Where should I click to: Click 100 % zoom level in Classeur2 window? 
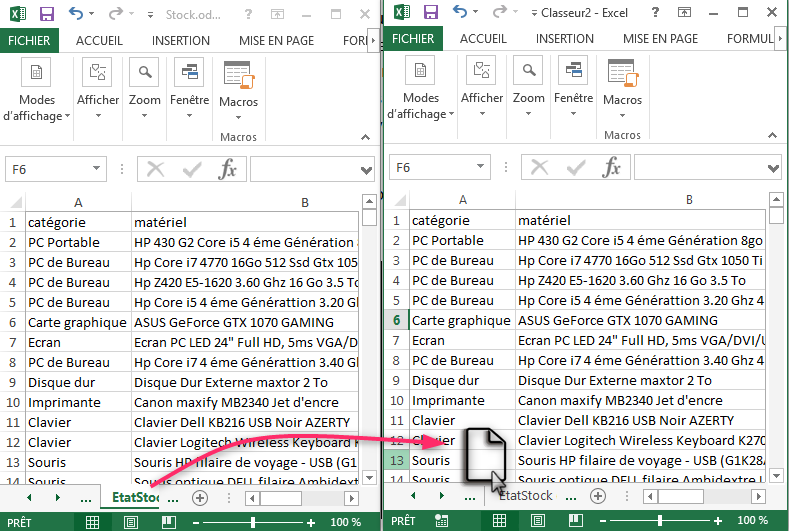(x=753, y=520)
